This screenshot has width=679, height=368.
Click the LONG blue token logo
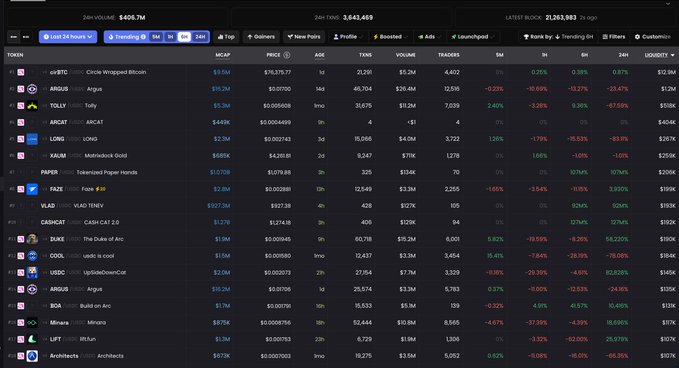click(x=32, y=139)
